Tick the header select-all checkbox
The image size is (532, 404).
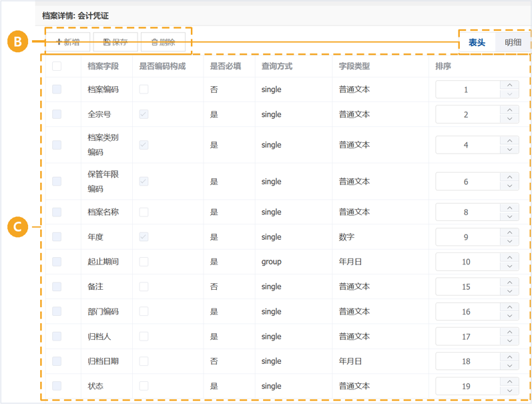[x=57, y=66]
